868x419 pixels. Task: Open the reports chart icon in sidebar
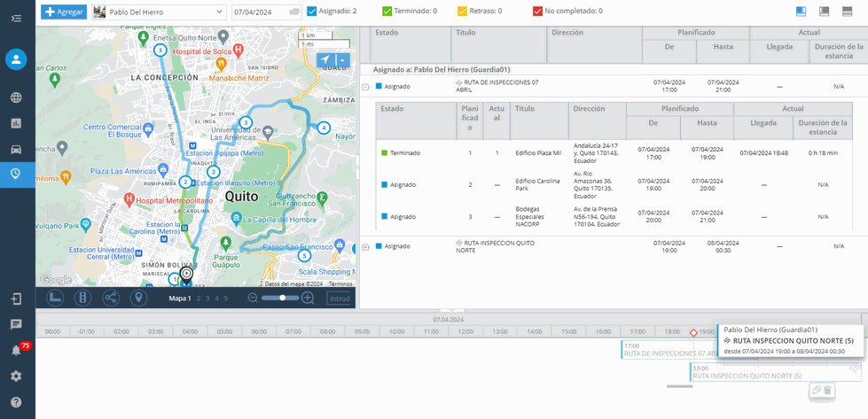point(16,123)
